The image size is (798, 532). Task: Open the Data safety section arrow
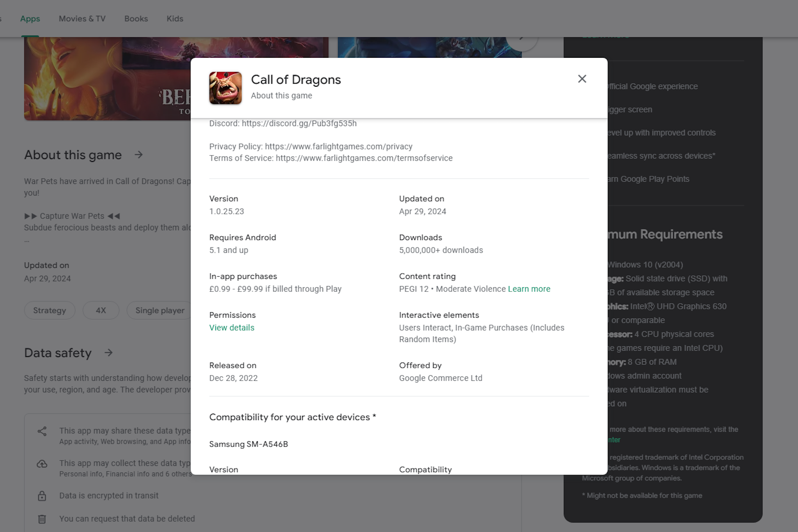[111, 353]
